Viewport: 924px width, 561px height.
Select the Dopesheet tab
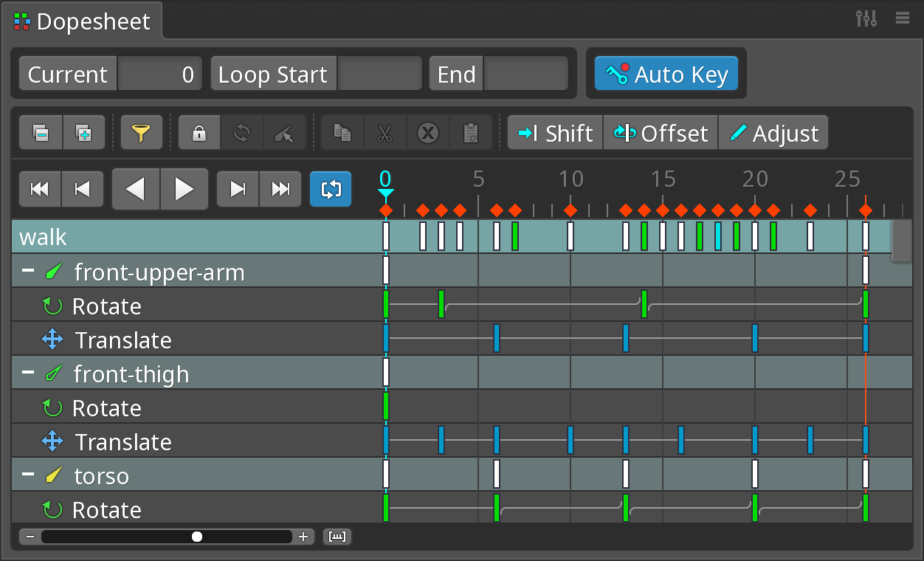coord(83,21)
